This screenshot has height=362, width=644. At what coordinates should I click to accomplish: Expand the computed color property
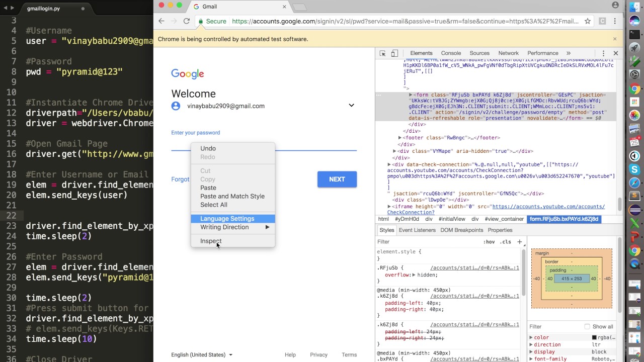point(531,337)
